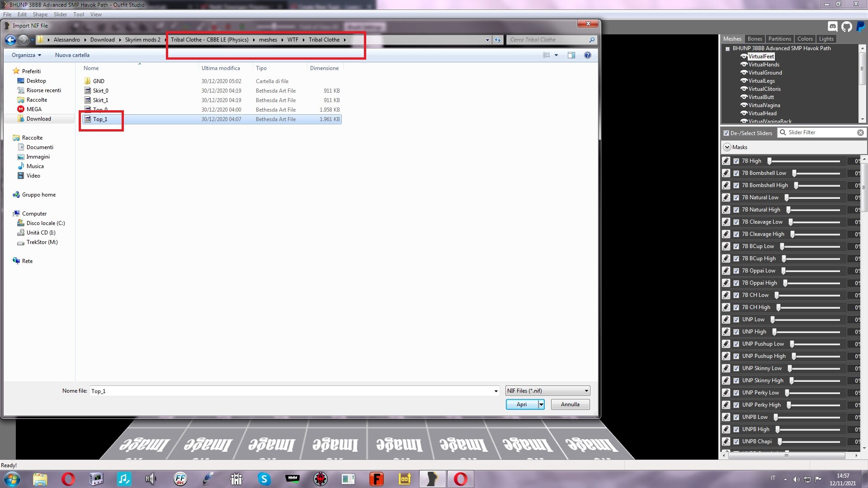Click edit pencil icon for UNP Perky Low
The width and height of the screenshot is (868, 488).
click(x=726, y=393)
